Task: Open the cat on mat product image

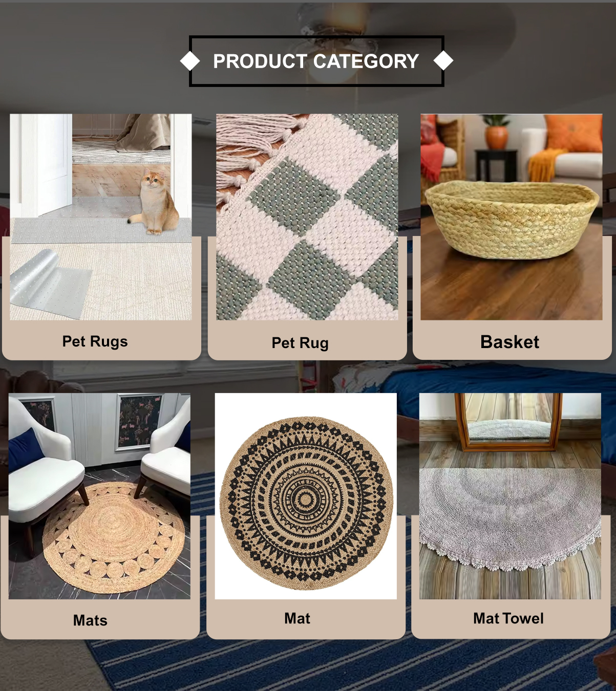Action: coord(101,217)
